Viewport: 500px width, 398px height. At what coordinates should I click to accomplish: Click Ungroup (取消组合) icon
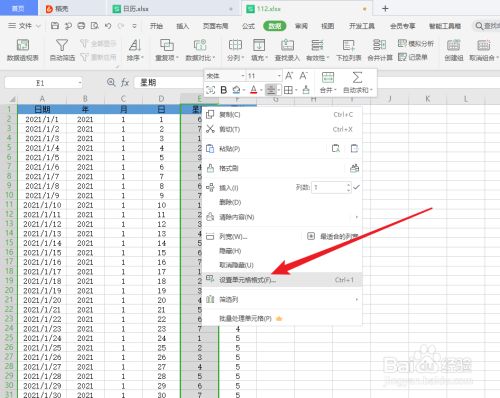coord(484,45)
